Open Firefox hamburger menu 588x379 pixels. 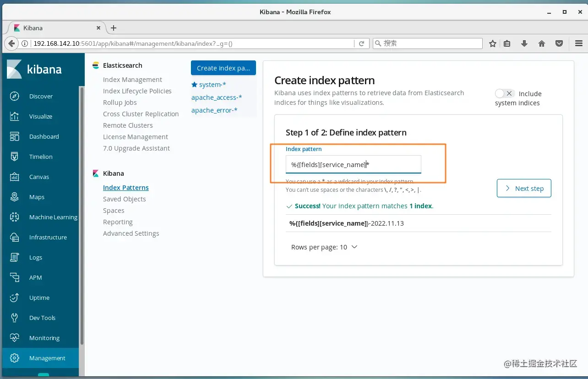click(578, 43)
